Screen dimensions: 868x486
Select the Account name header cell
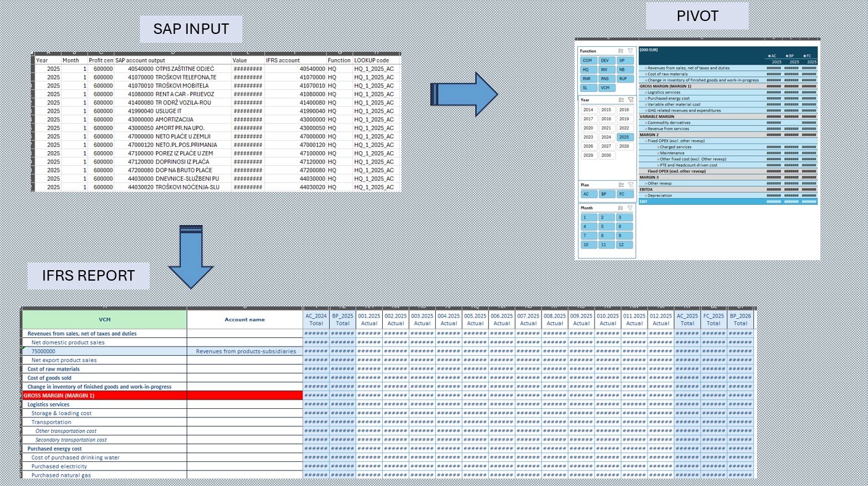click(244, 319)
